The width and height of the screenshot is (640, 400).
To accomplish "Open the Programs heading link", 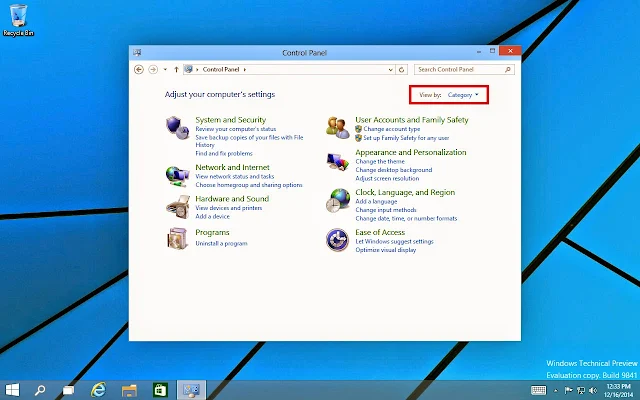I will [x=212, y=233].
